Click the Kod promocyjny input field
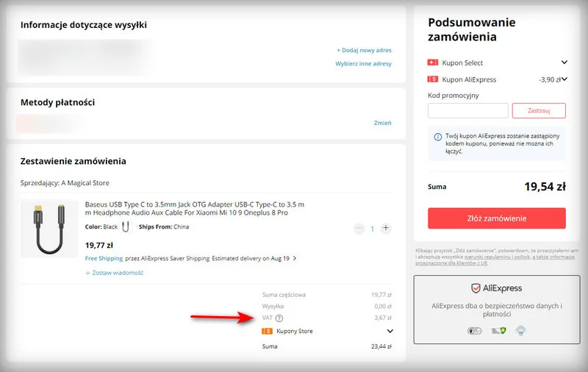Viewport: 588px width, 372px height. pyautogui.click(x=468, y=110)
